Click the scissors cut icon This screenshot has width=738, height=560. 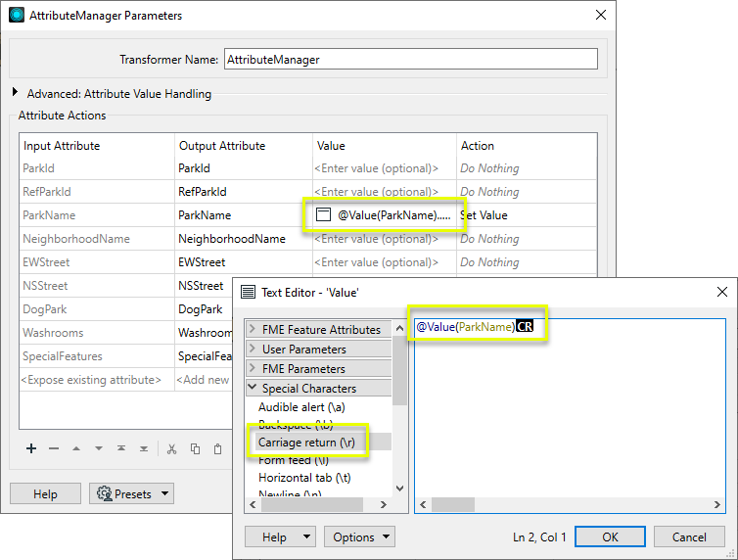pyautogui.click(x=171, y=448)
